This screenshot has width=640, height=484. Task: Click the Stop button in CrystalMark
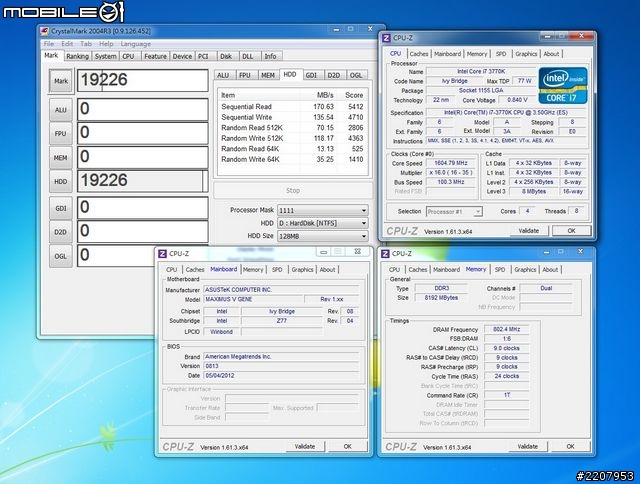coord(293,191)
